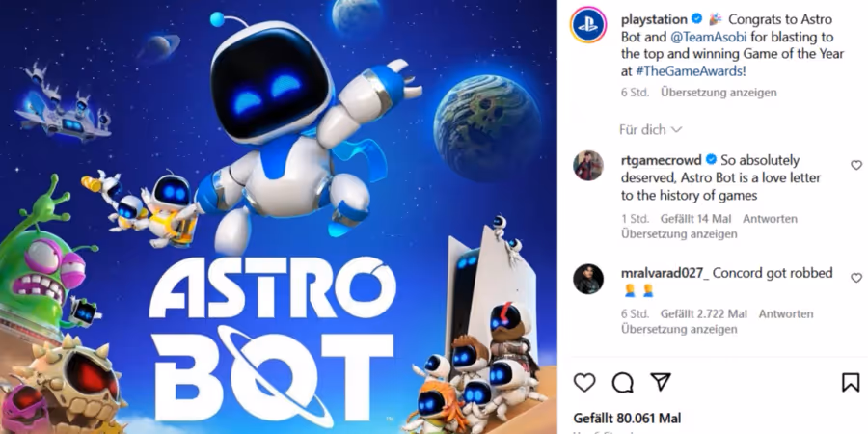
Task: Share post via paper plane icon
Action: (x=661, y=382)
